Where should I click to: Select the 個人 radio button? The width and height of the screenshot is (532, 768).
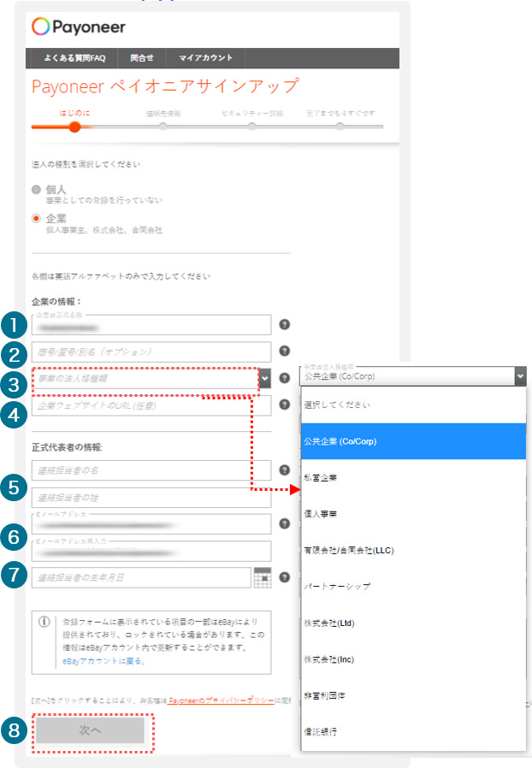(x=36, y=190)
